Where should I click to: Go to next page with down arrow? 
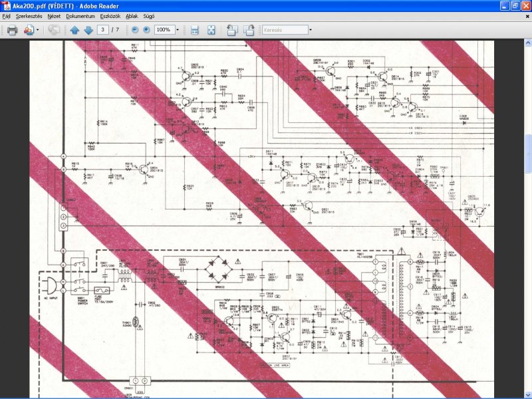point(88,30)
